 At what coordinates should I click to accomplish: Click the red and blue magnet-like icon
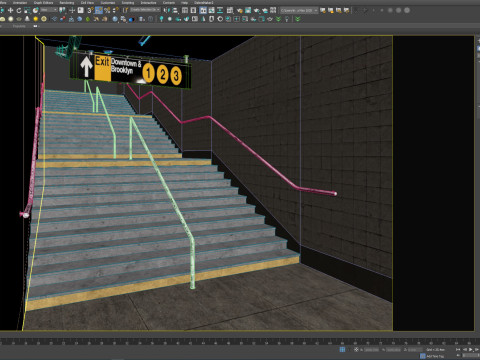click(62, 19)
